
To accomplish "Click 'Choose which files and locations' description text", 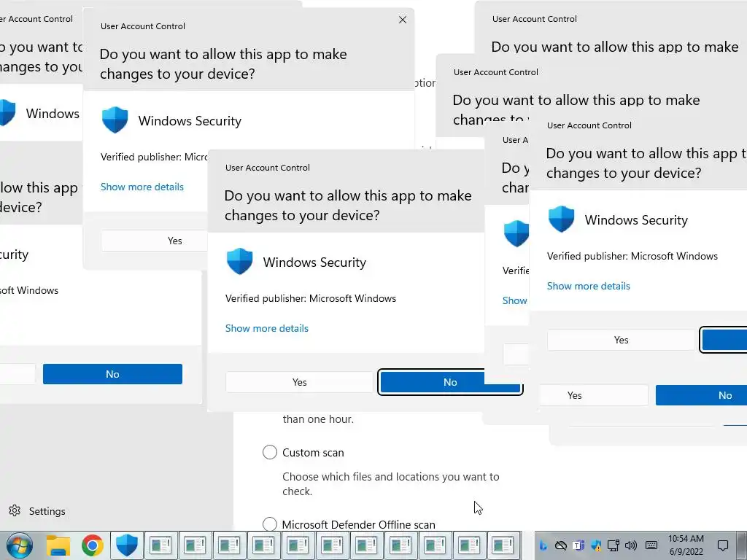I will tap(391, 484).
